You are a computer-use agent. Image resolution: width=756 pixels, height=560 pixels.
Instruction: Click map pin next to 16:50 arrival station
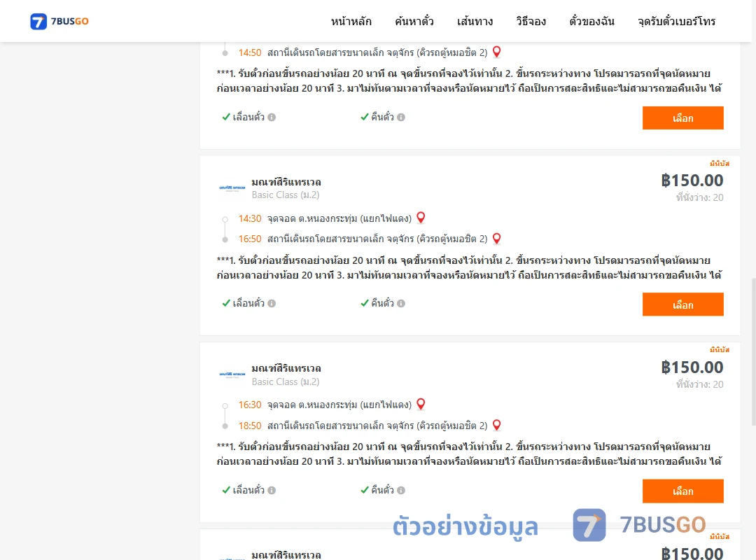[496, 238]
